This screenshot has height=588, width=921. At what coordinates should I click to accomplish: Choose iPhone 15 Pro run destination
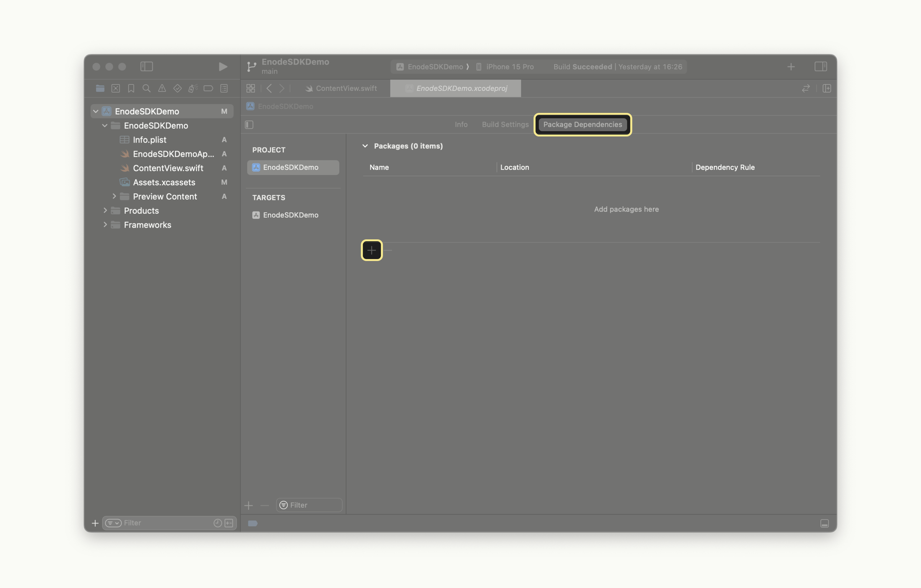click(509, 67)
